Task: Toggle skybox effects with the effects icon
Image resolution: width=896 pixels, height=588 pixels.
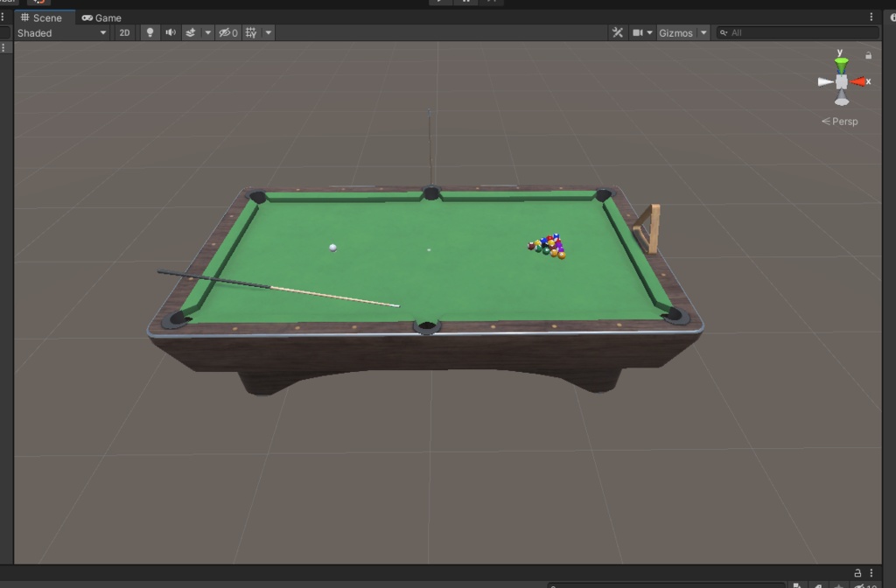Action: click(x=192, y=32)
